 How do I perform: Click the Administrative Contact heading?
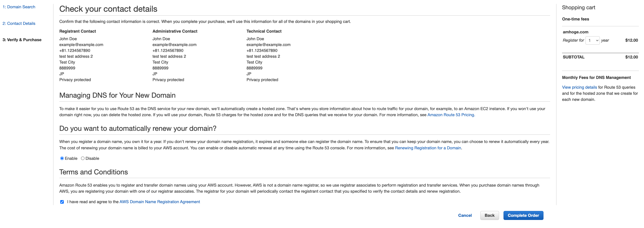pyautogui.click(x=175, y=31)
